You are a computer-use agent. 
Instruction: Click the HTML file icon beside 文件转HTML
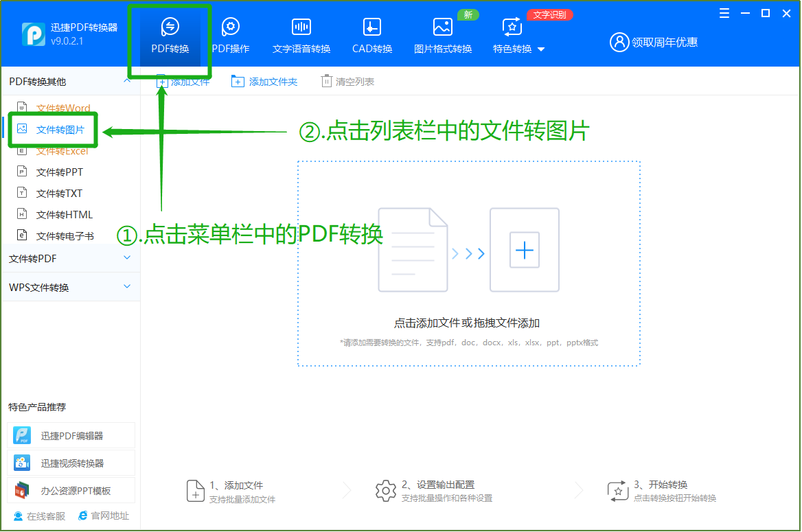tap(22, 213)
